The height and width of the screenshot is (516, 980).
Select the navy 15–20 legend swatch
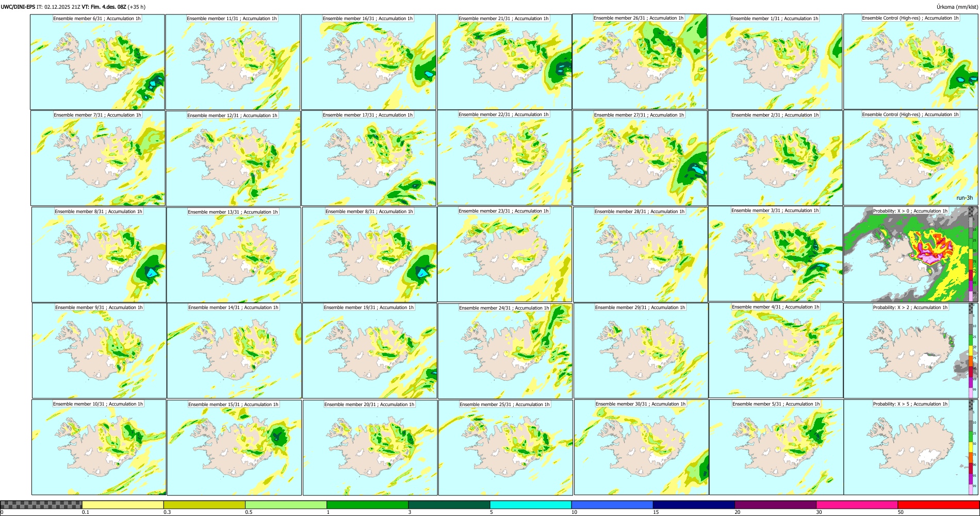(x=694, y=505)
